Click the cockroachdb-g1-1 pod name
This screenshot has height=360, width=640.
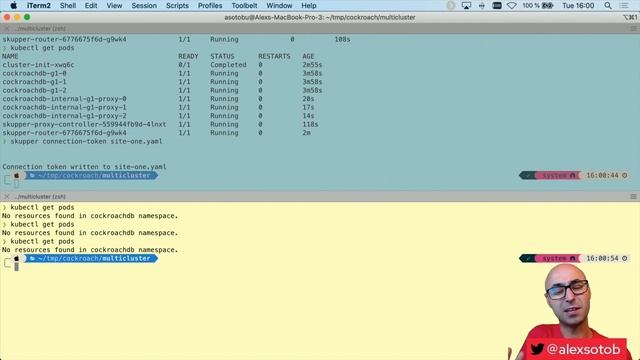(34, 82)
